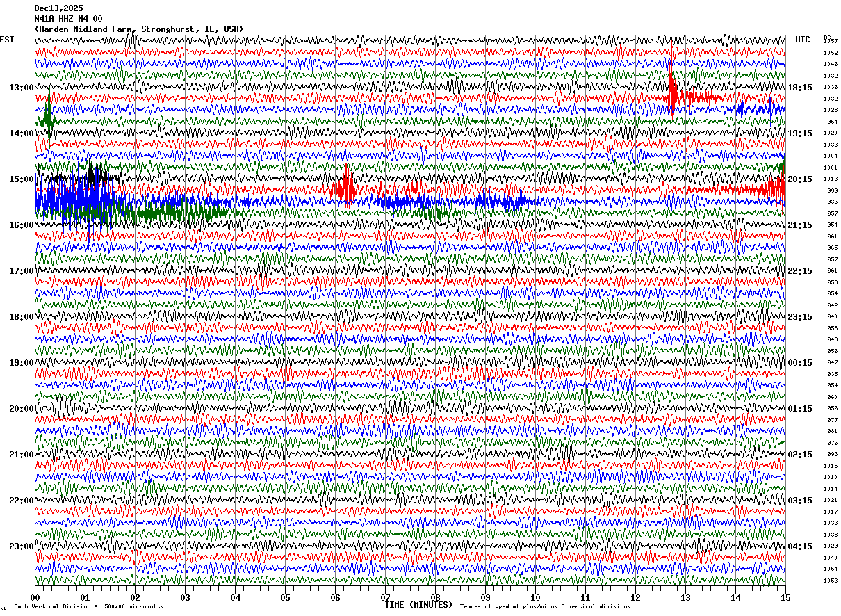Image resolution: width=841 pixels, height=616 pixels.
Task: Click the UTC timezone label
Action: click(803, 40)
